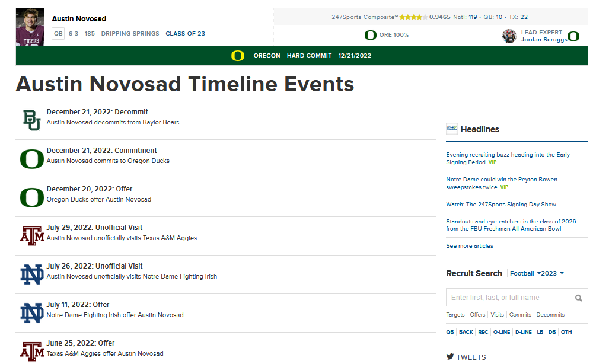Open Austin Novosad's profile photo
Viewport: 593px width, 364px height.
[30, 27]
